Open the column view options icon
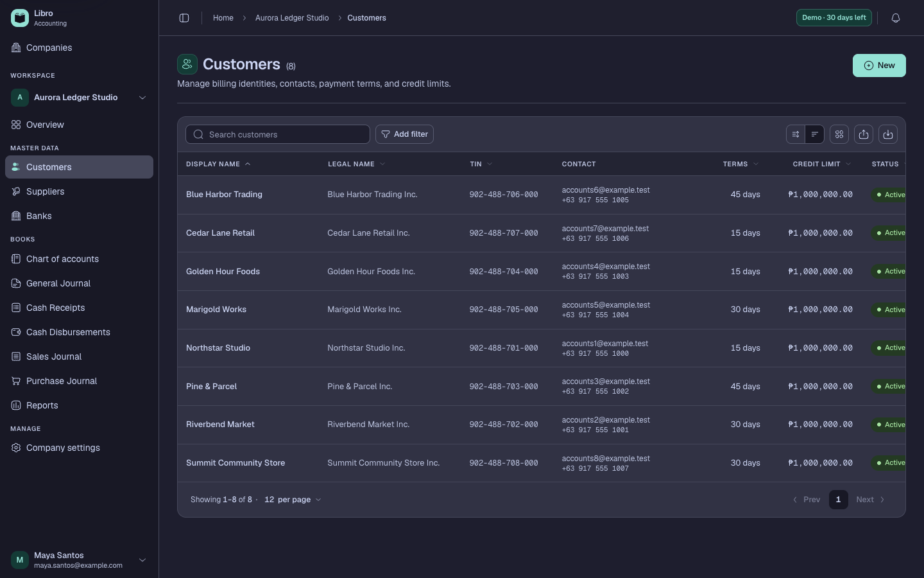The height and width of the screenshot is (578, 924). (x=839, y=134)
